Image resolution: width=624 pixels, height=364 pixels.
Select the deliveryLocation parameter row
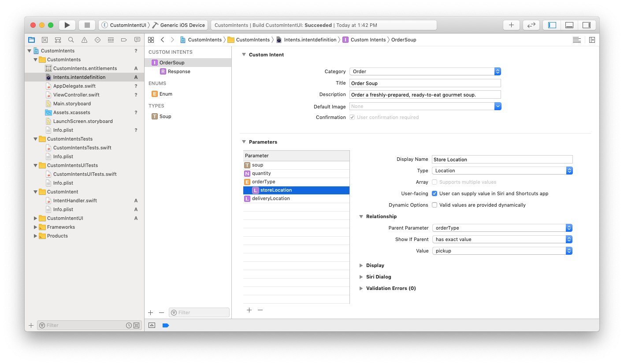(x=271, y=198)
